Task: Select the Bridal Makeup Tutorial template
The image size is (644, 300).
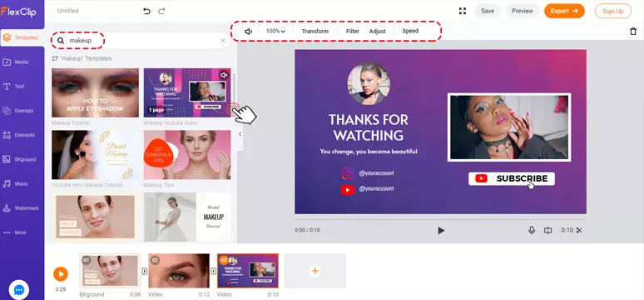Action: click(x=187, y=217)
